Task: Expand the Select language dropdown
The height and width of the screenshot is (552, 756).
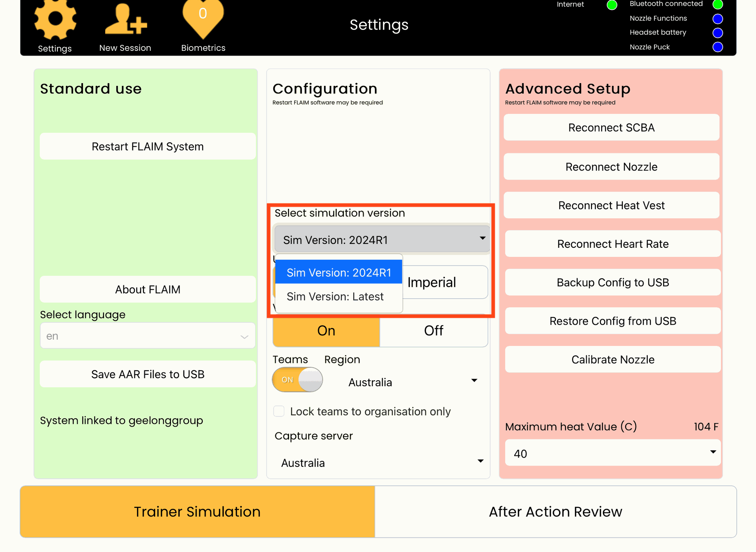Action: (x=148, y=336)
